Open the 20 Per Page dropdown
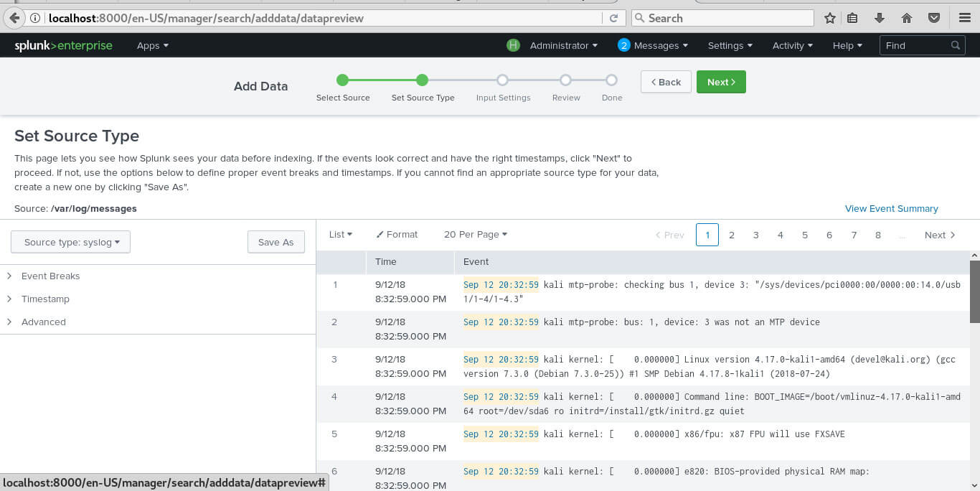Viewport: 980px width, 491px height. 476,235
